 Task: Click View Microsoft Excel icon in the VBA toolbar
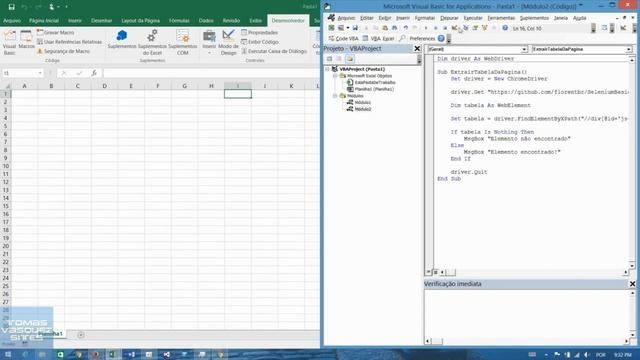pos(331,28)
